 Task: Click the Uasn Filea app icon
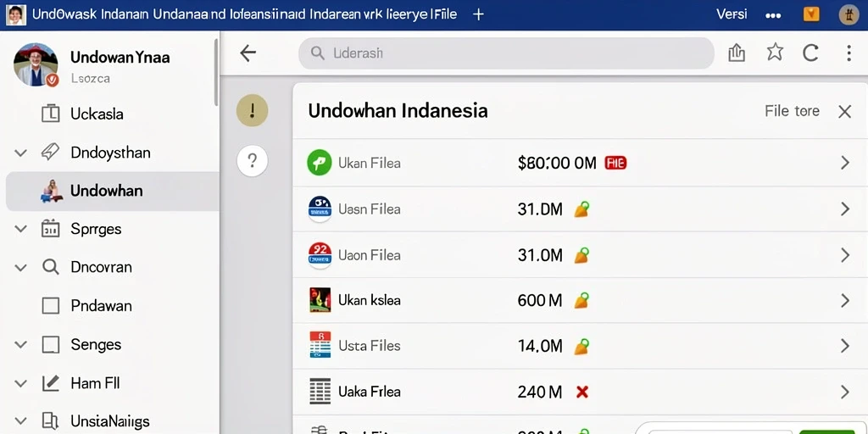[320, 209]
